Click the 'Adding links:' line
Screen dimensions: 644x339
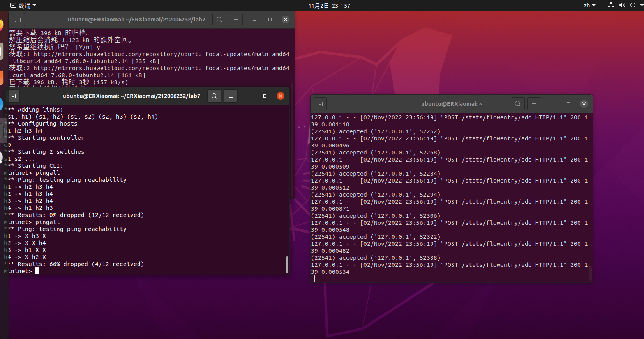click(34, 110)
